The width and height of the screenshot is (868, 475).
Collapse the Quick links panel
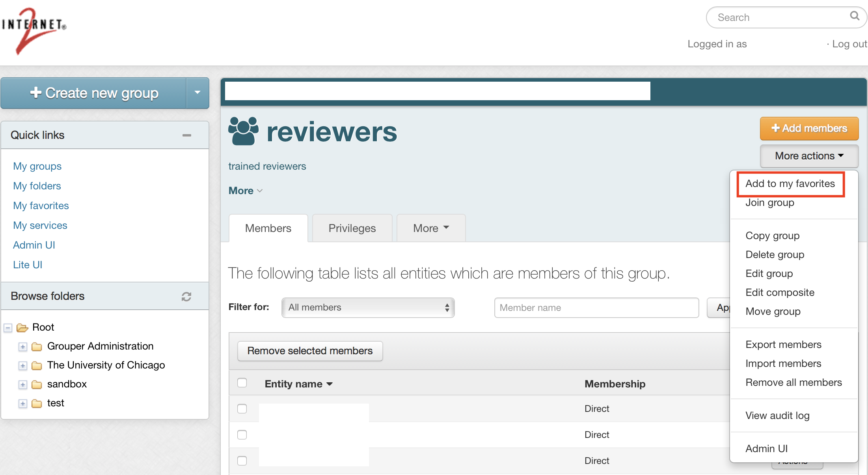(186, 135)
